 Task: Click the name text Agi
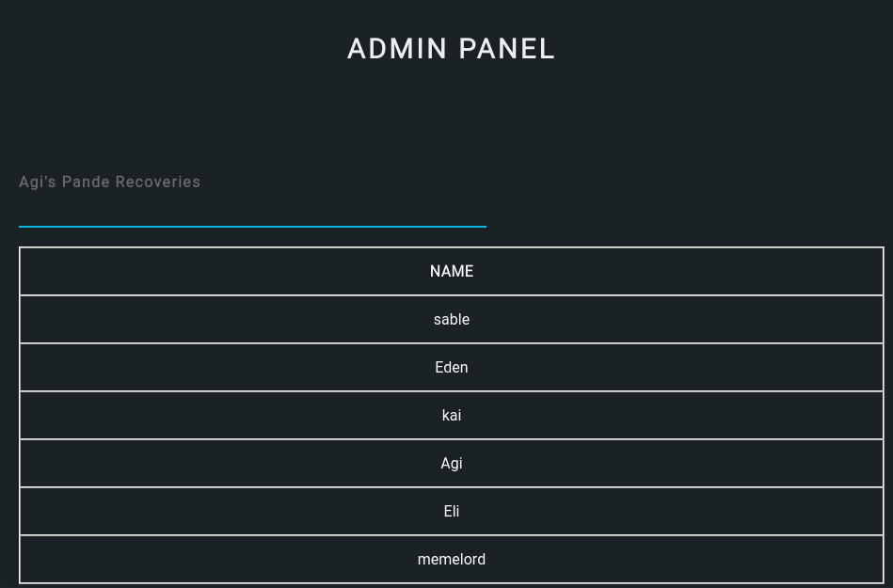451,463
